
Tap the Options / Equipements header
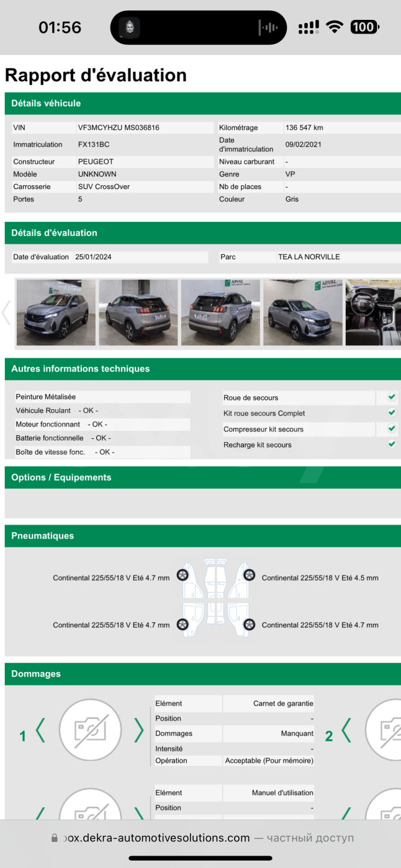pos(203,477)
